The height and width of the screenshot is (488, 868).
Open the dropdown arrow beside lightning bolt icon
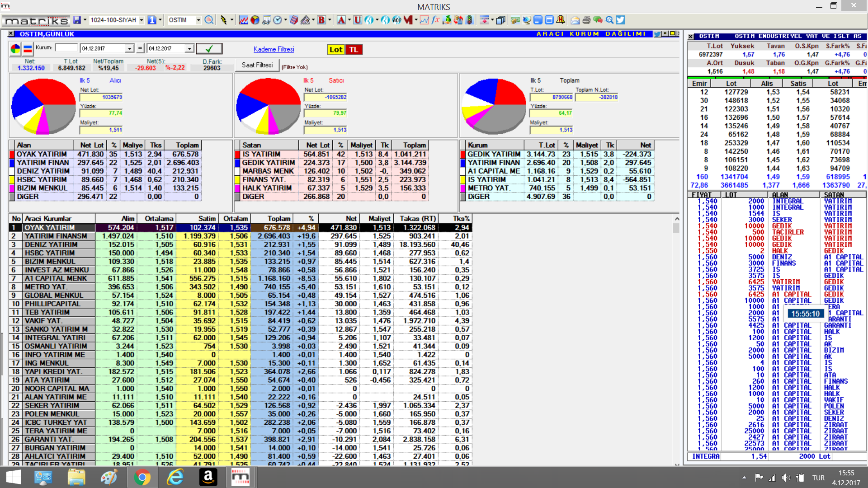point(232,20)
